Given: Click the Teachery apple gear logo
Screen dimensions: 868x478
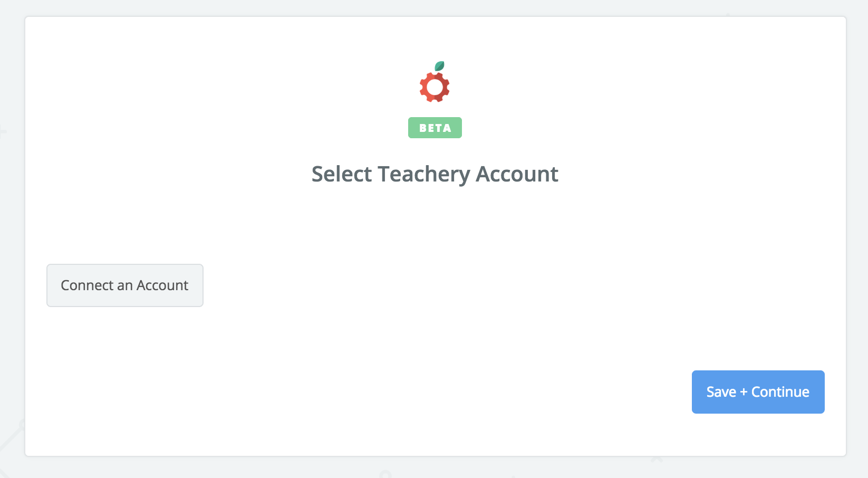Looking at the screenshot, I should click(435, 82).
